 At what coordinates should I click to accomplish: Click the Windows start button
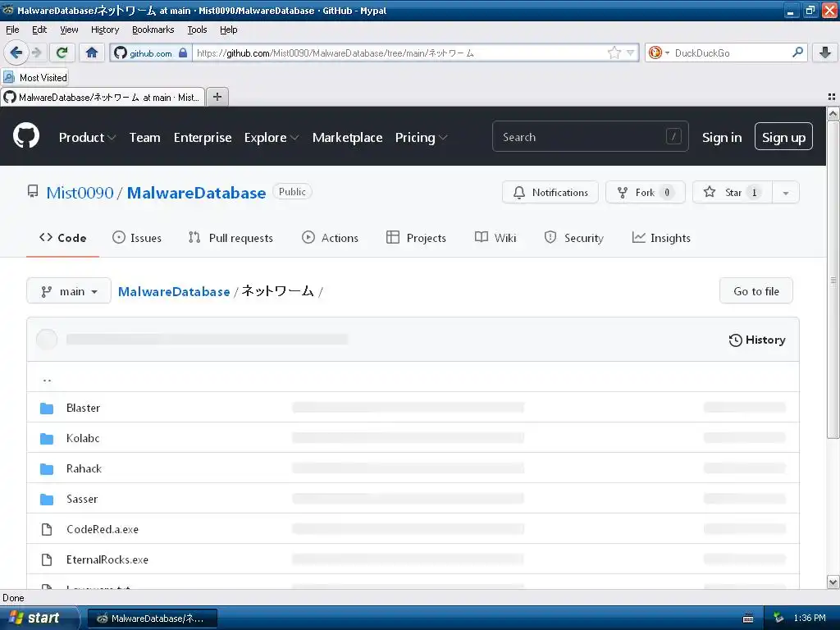tap(39, 618)
